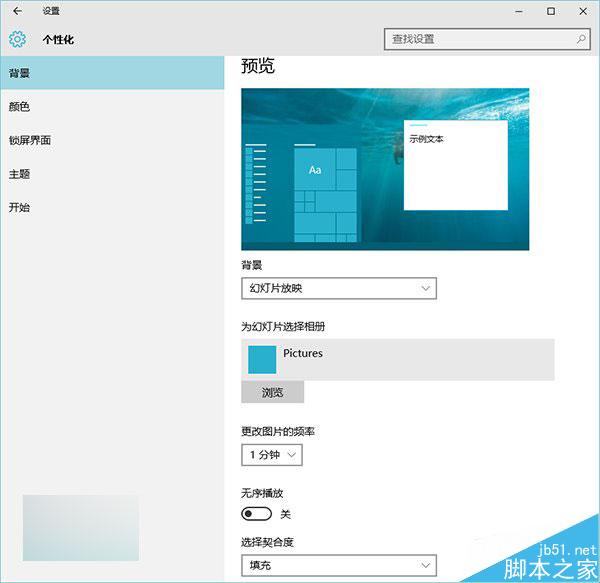Click the settings gear icon
This screenshot has height=583, width=600.
coord(17,39)
